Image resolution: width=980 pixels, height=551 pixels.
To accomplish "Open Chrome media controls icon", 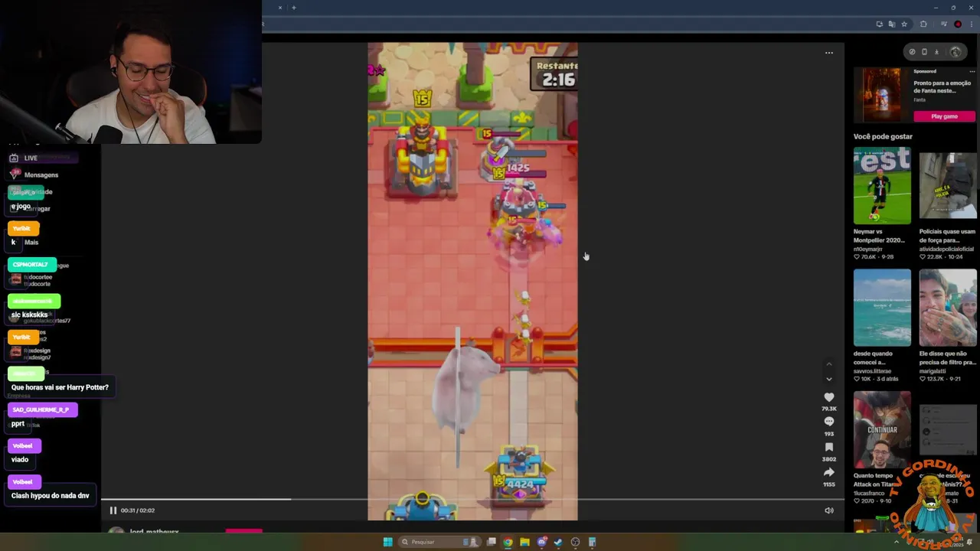I will tap(944, 24).
